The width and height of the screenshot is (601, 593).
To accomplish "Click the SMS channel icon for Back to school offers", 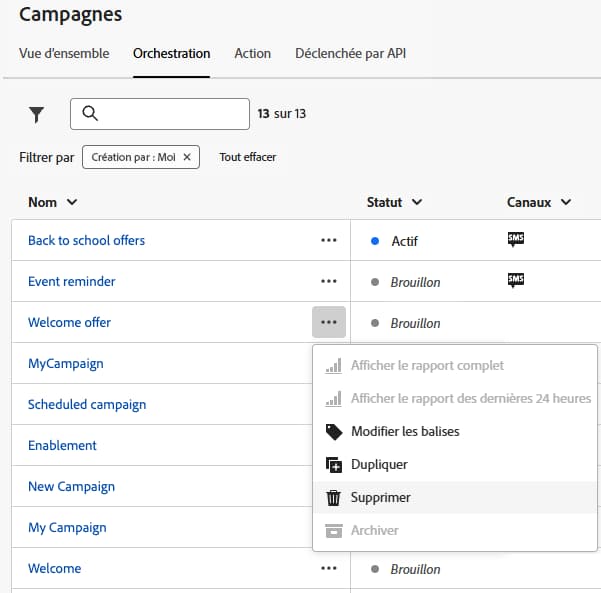I will point(516,239).
